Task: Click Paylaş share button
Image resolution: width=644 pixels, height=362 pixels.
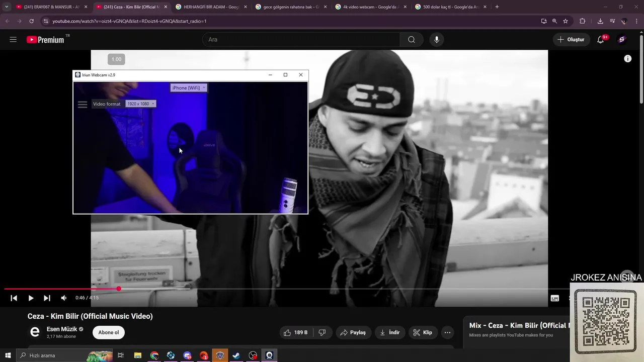Action: tap(353, 332)
